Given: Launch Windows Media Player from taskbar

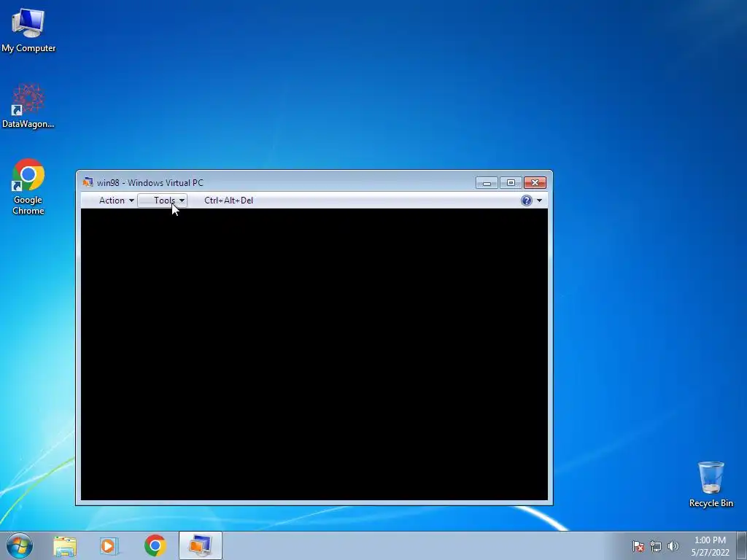Looking at the screenshot, I should tap(109, 545).
